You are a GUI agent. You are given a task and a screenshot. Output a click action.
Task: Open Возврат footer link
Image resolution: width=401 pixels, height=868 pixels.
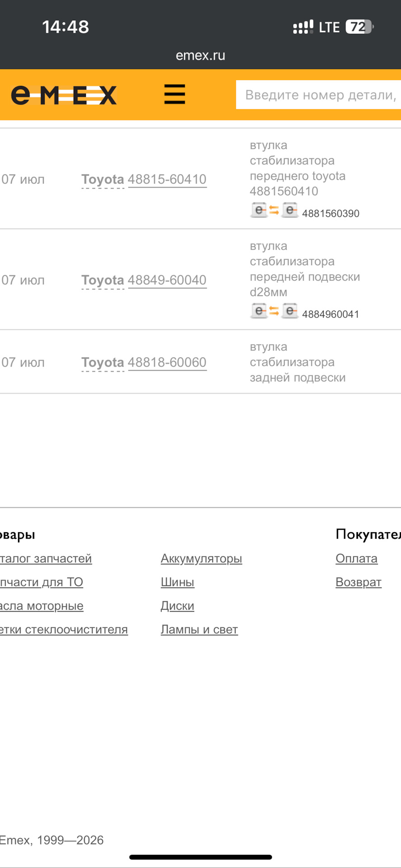pyautogui.click(x=359, y=582)
